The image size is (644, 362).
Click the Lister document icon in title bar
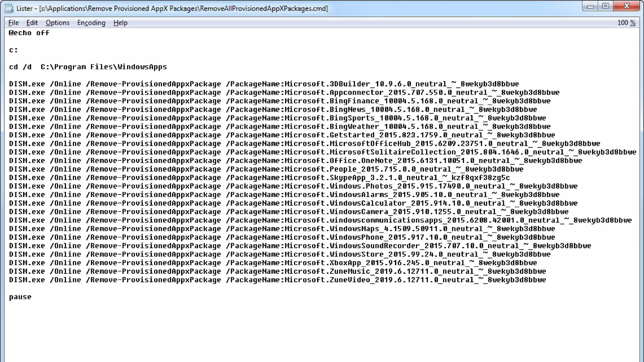(9, 8)
